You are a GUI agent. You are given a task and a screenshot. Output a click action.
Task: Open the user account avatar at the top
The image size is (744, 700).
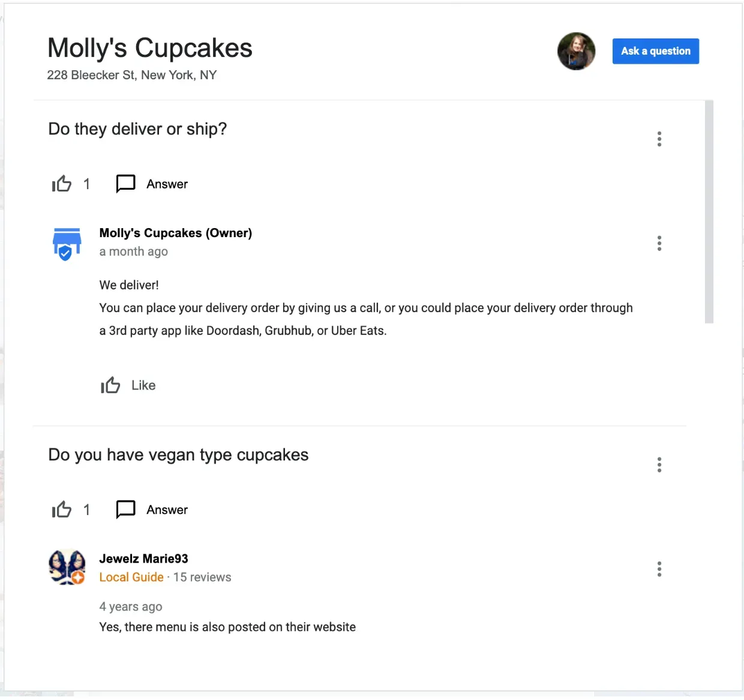coord(576,51)
